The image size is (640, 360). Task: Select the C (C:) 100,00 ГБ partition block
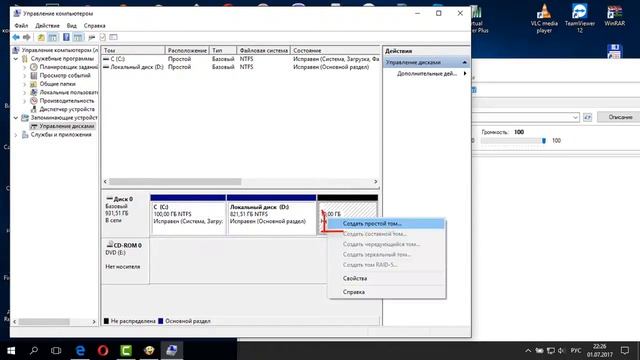pos(188,215)
